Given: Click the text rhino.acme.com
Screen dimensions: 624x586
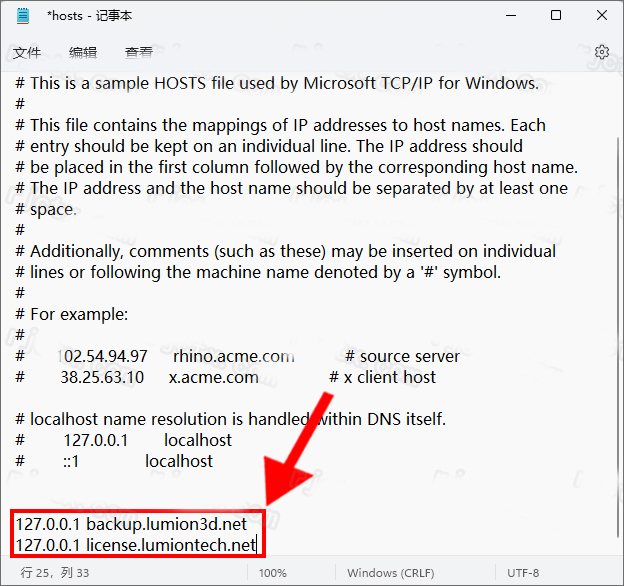Looking at the screenshot, I should click(234, 356).
